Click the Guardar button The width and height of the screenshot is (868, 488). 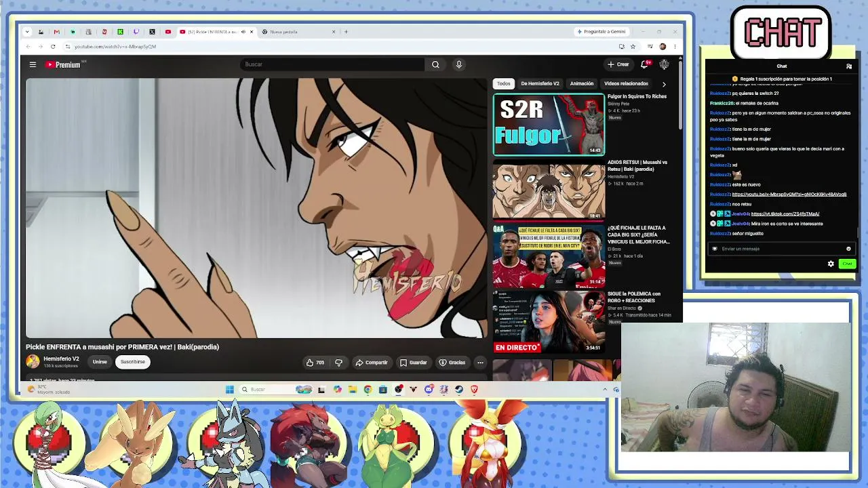pos(414,363)
